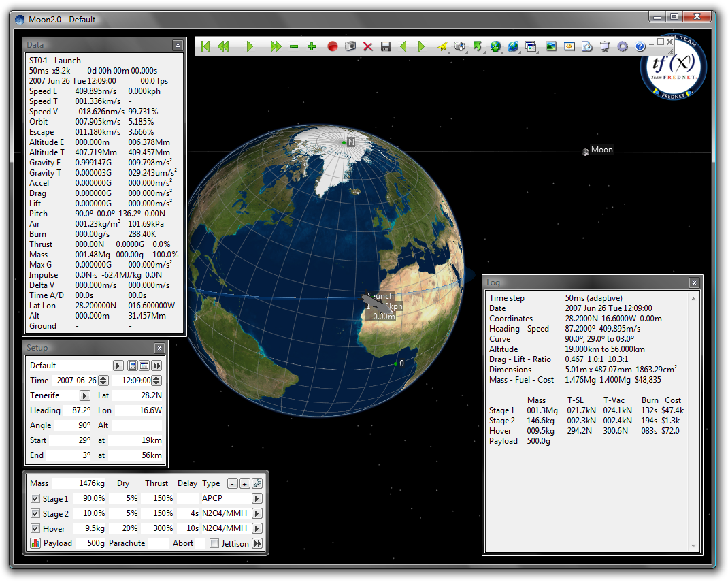Open Stage 2 N2O4/MMH fuel type menu
The image size is (728, 582).
pyautogui.click(x=257, y=513)
